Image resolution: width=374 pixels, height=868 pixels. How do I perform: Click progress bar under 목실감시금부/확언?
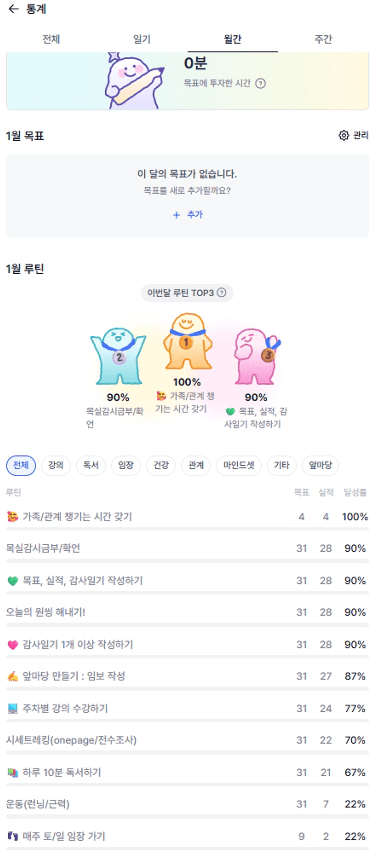tap(187, 561)
